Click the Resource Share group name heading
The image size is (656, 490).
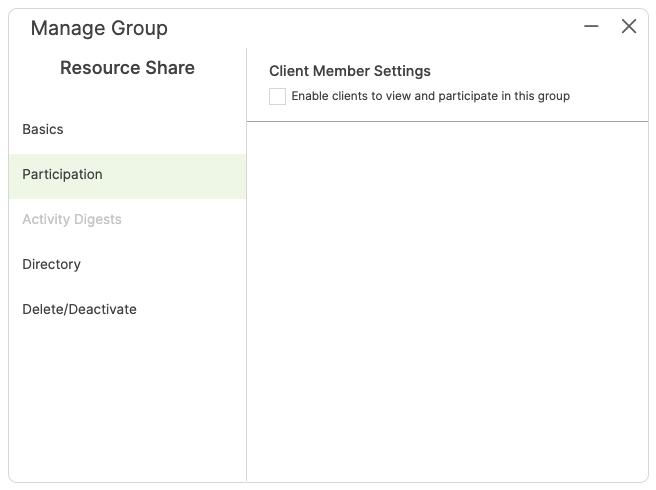pos(127,68)
